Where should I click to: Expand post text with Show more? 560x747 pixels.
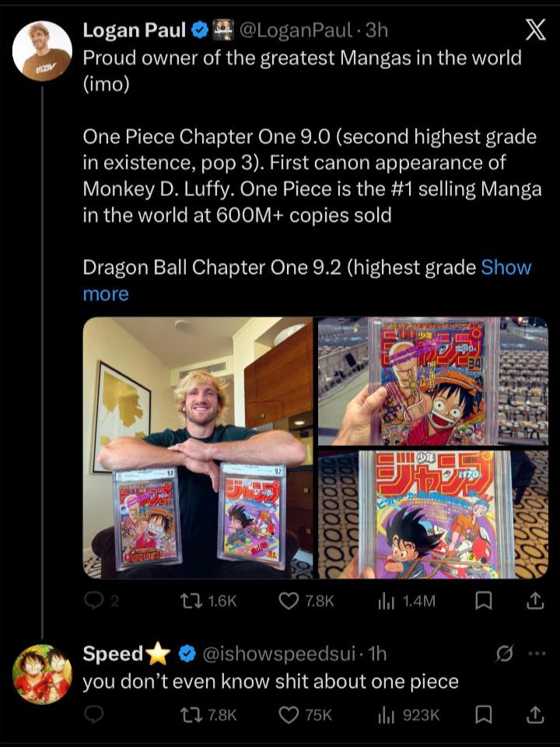(506, 268)
